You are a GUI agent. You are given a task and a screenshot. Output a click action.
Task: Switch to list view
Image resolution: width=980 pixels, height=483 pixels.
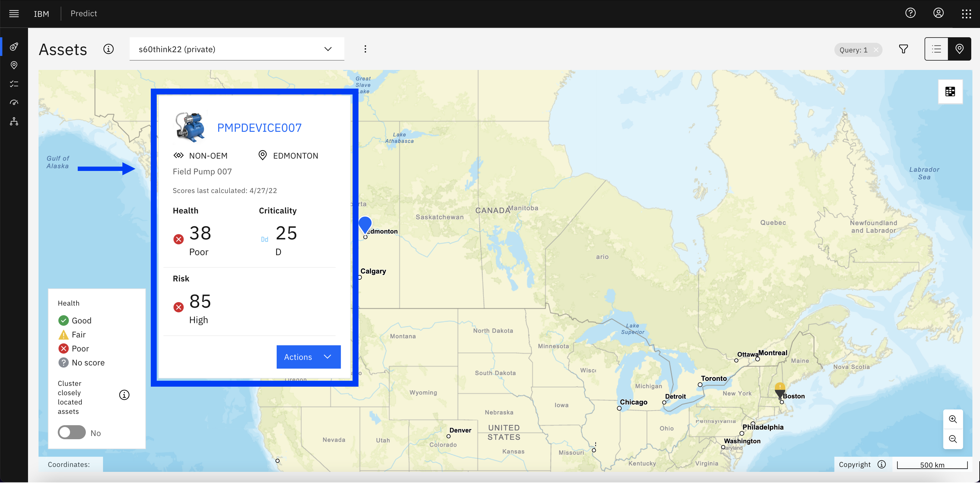tap(936, 49)
